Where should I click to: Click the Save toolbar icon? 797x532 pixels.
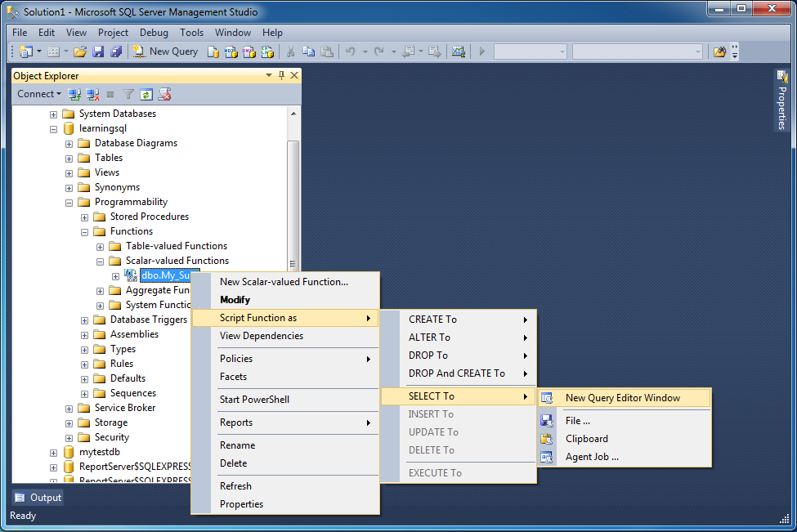(x=98, y=51)
